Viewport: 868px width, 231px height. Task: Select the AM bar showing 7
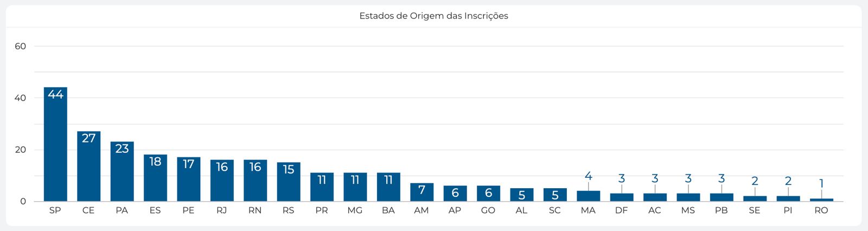[422, 193]
